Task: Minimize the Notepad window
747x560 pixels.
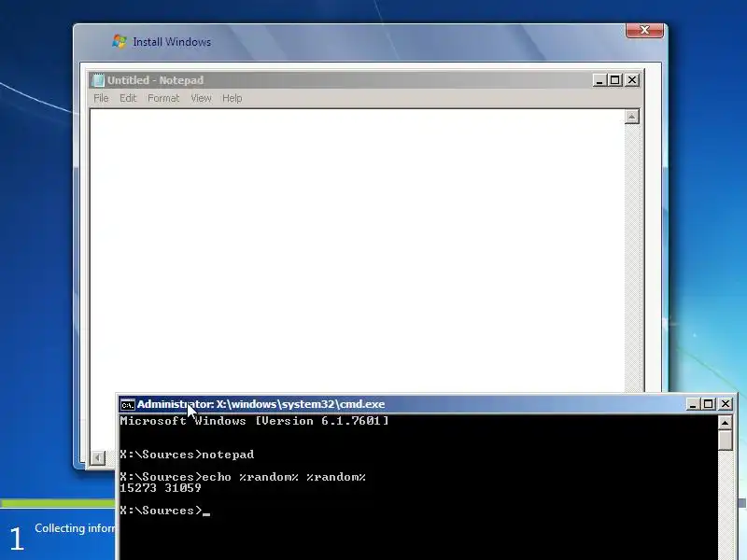Action: coord(599,80)
